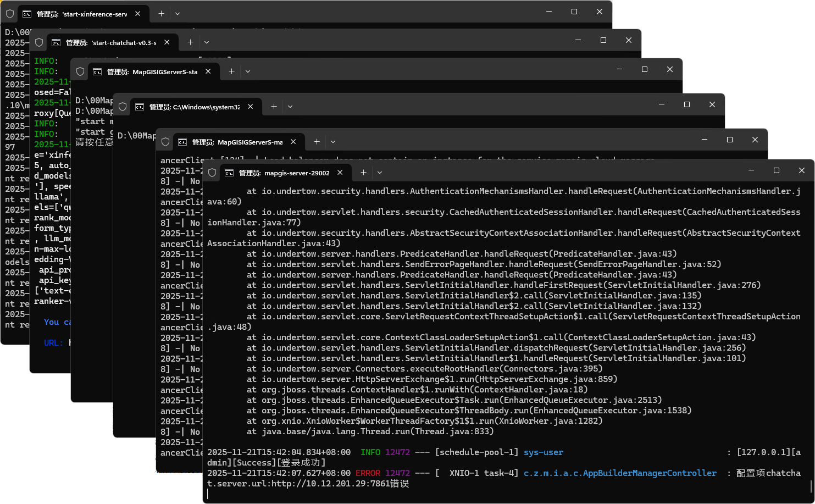
Task: Click the shield icon in the mapgis-server-29002 window
Action: click(212, 173)
